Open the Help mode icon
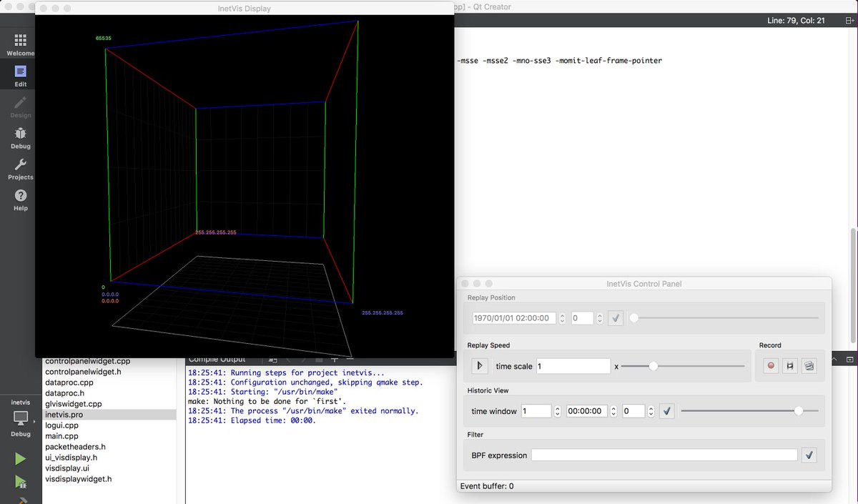This screenshot has width=858, height=504. coord(20,199)
